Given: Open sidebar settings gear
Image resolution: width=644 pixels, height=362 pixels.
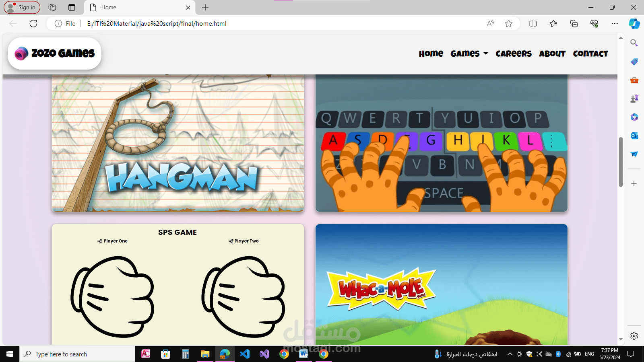Looking at the screenshot, I should click(x=634, y=335).
